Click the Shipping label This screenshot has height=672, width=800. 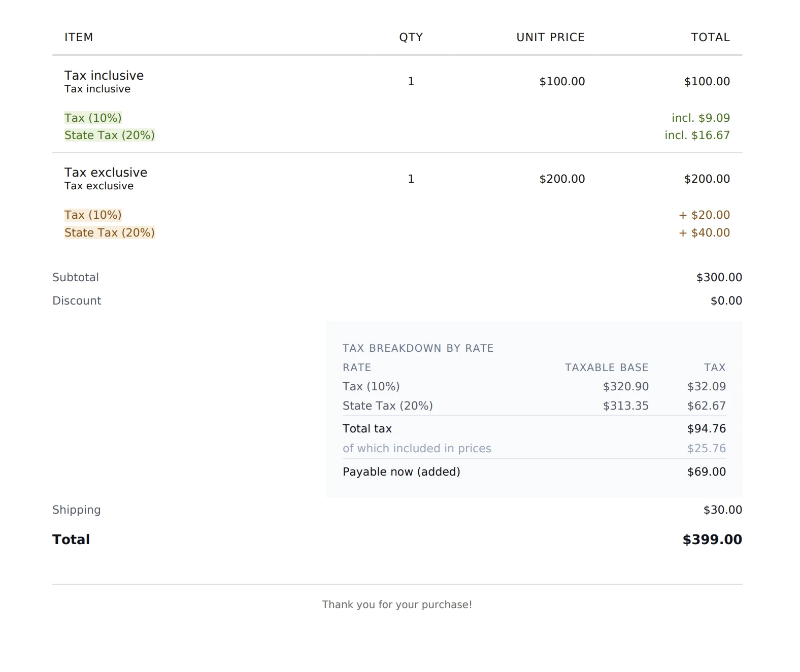77,510
